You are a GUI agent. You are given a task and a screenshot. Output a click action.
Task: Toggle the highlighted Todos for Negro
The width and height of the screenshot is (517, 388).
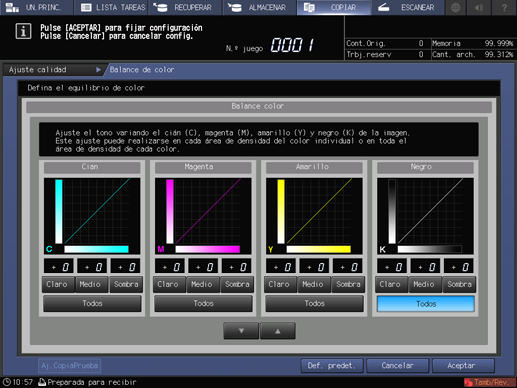click(426, 304)
